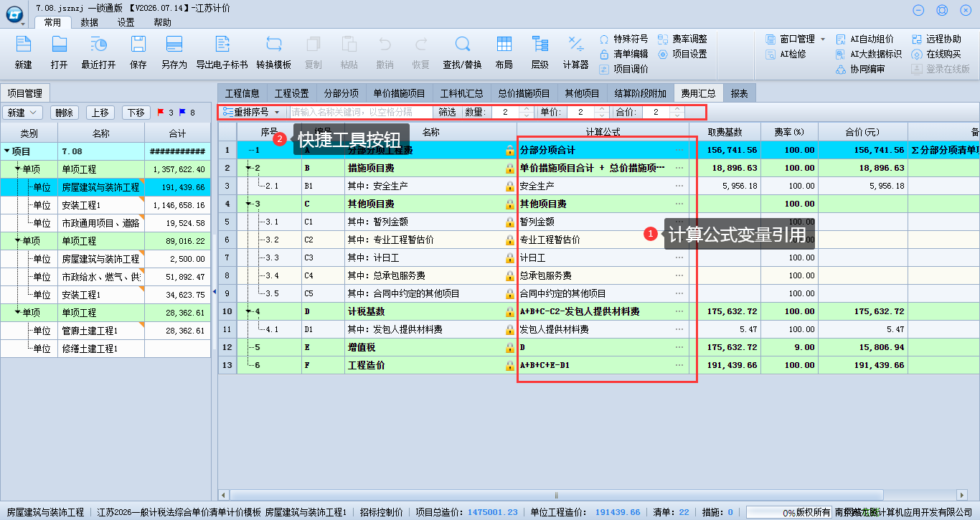Click the 新建 (New) toolbar icon
The height and width of the screenshot is (520, 980).
click(x=23, y=52)
